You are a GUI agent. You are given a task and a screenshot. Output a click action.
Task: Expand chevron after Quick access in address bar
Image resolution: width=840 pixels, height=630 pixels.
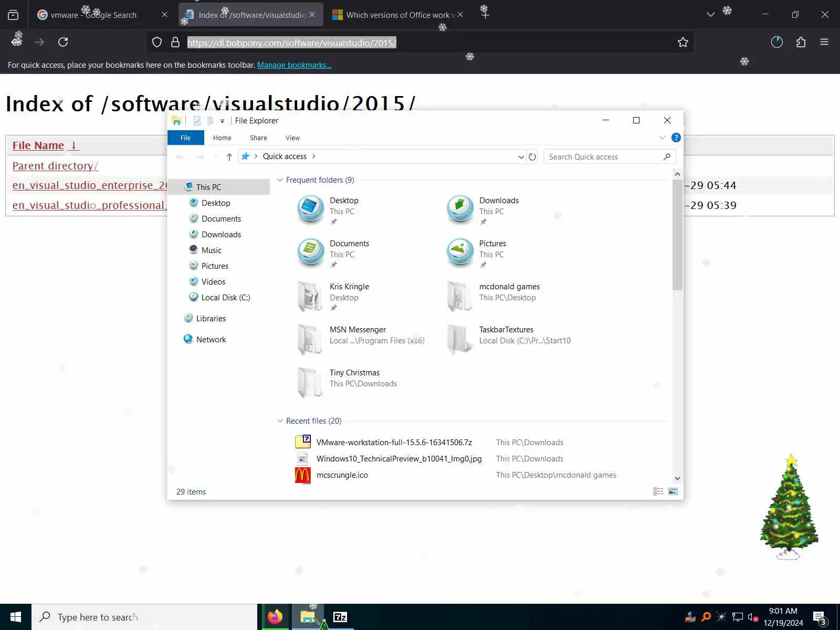point(314,156)
